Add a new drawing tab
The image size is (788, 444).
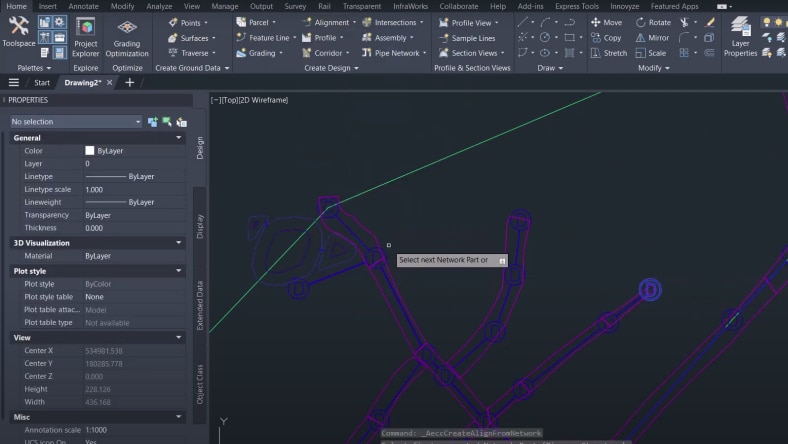point(130,82)
